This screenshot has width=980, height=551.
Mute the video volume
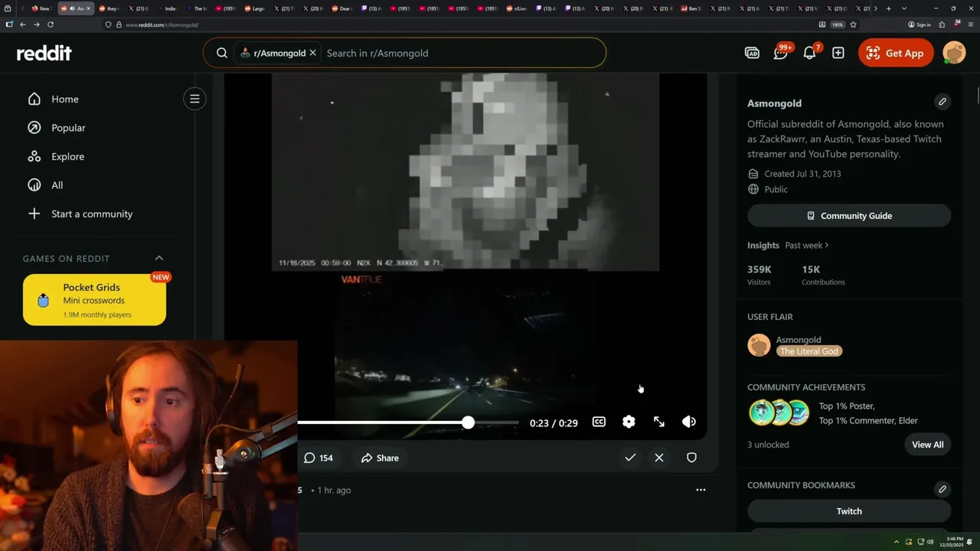click(688, 422)
